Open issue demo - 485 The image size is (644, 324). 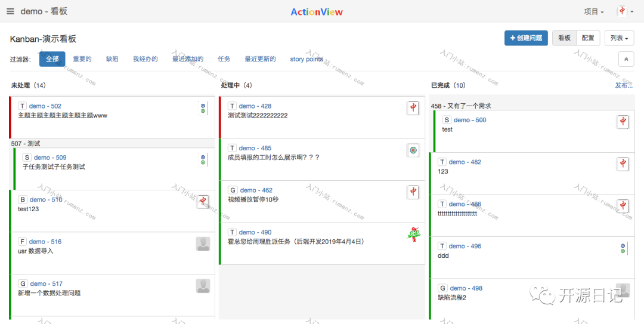pos(255,148)
